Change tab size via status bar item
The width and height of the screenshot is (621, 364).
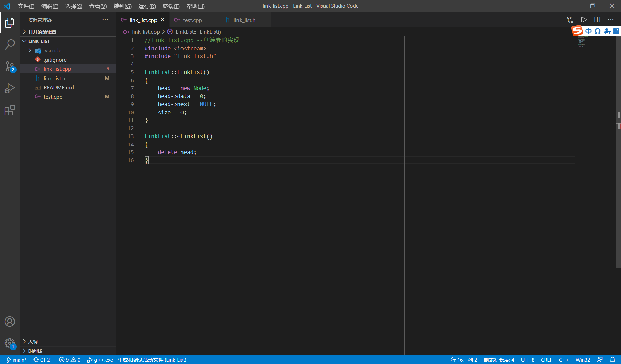[x=499, y=360]
